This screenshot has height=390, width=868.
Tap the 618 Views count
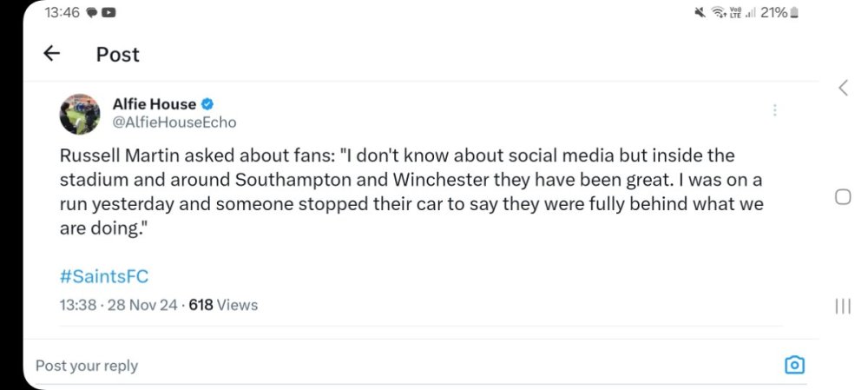pyautogui.click(x=223, y=305)
